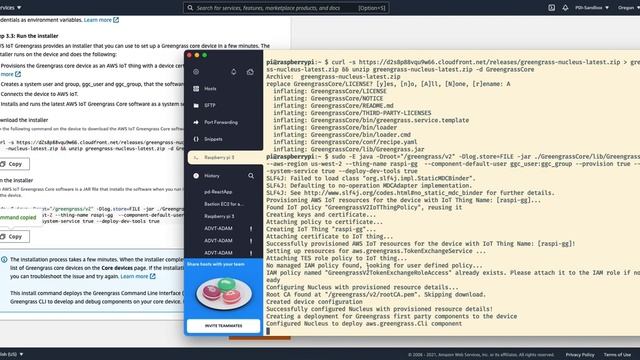640x360 pixels.
Task: Click the third ADVT-ADAM entry's warning icon
Action: (251, 253)
